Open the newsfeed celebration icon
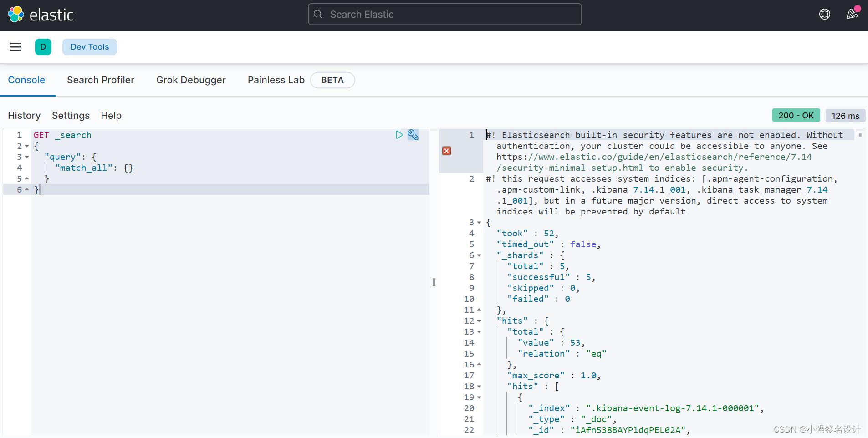This screenshot has width=868, height=438. click(x=852, y=14)
